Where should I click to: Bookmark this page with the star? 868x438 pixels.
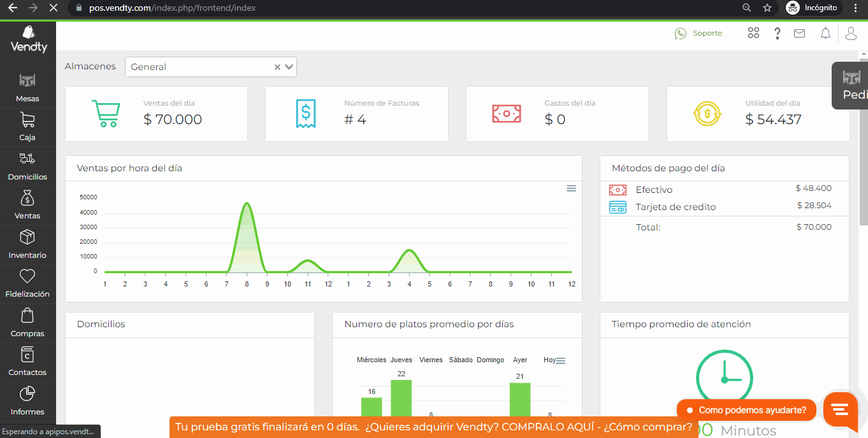click(767, 8)
